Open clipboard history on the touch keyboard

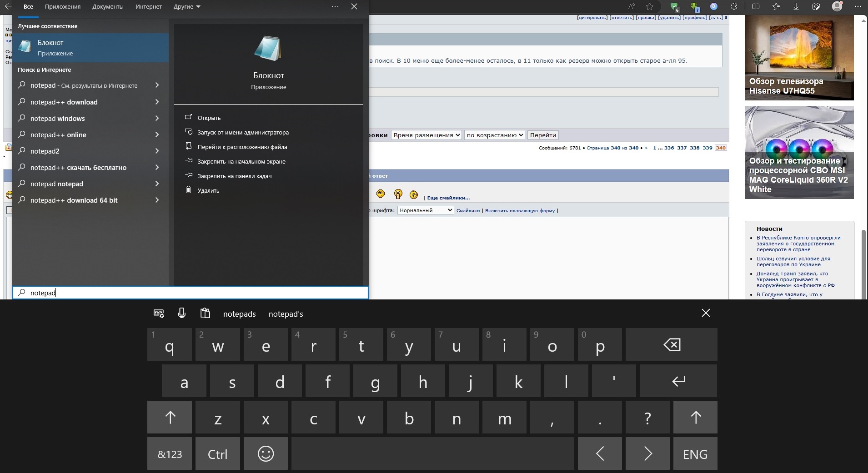pyautogui.click(x=205, y=313)
